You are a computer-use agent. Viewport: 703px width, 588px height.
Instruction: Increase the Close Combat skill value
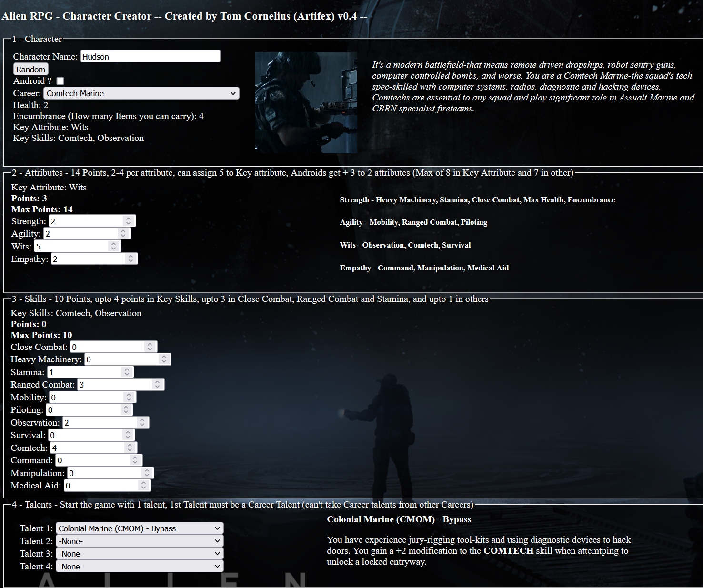pyautogui.click(x=151, y=344)
